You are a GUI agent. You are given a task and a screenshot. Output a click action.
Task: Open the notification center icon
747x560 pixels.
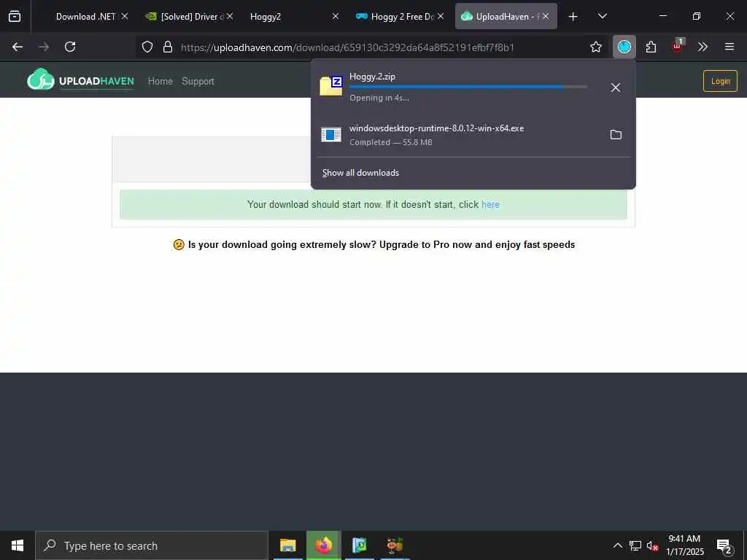(x=724, y=546)
